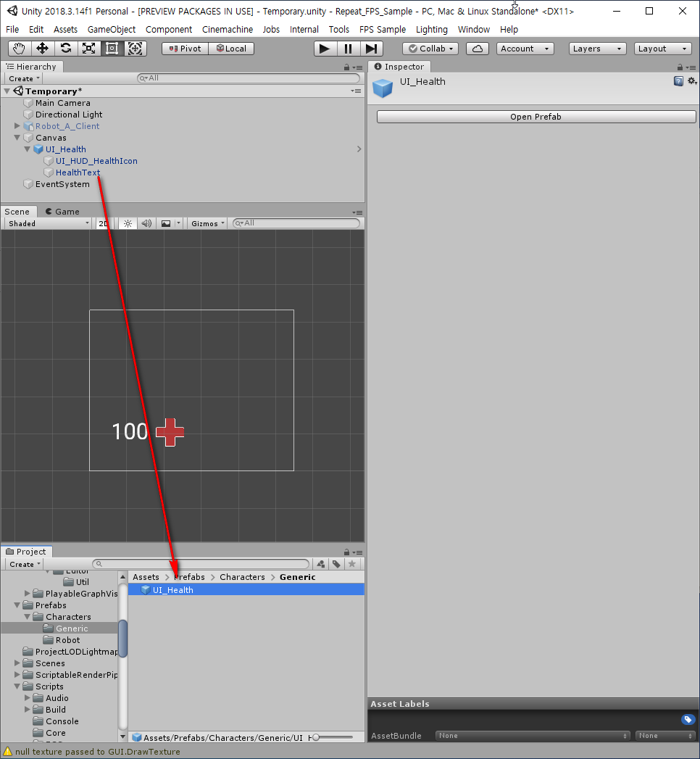The height and width of the screenshot is (759, 700).
Task: Select the Scale tool
Action: click(89, 49)
